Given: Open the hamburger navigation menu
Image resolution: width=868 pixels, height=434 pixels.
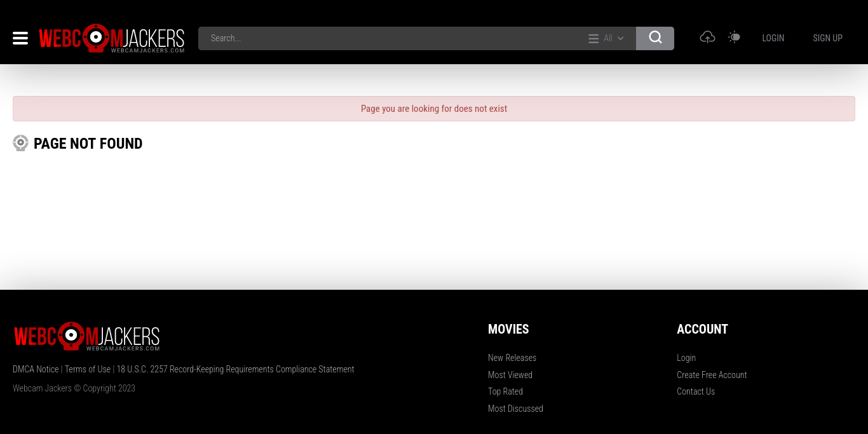Looking at the screenshot, I should [x=20, y=38].
